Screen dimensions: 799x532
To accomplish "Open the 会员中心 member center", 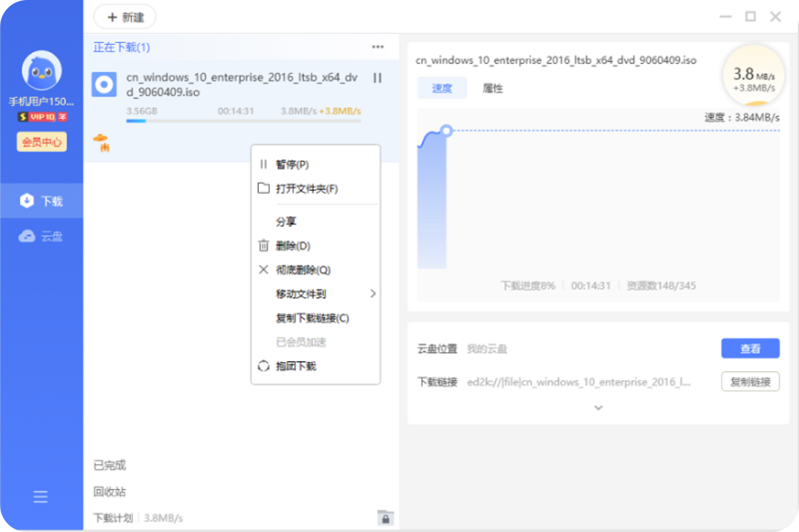I will [x=42, y=141].
